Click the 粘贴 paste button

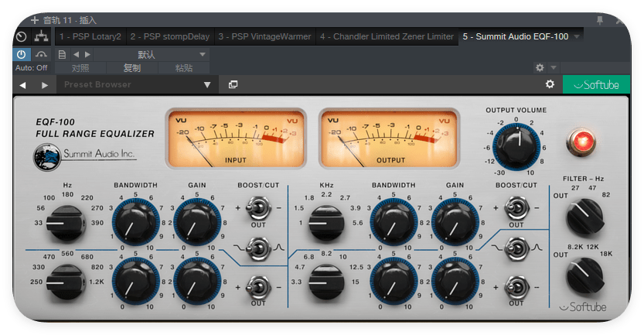(x=184, y=68)
